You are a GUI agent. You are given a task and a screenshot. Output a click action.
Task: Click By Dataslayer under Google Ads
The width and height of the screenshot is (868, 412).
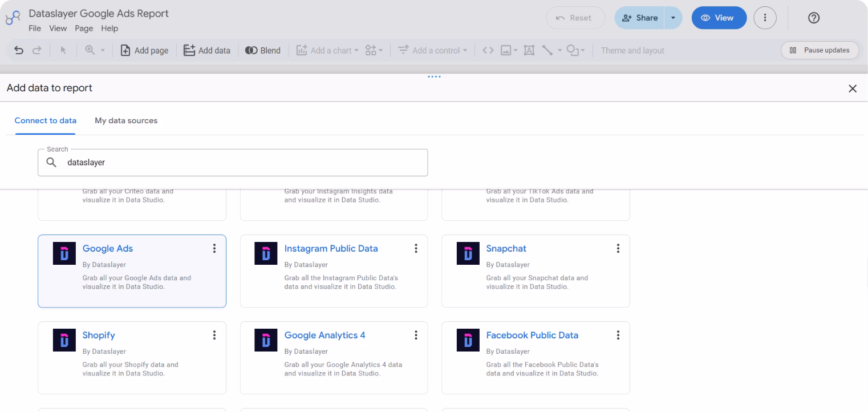click(x=104, y=265)
